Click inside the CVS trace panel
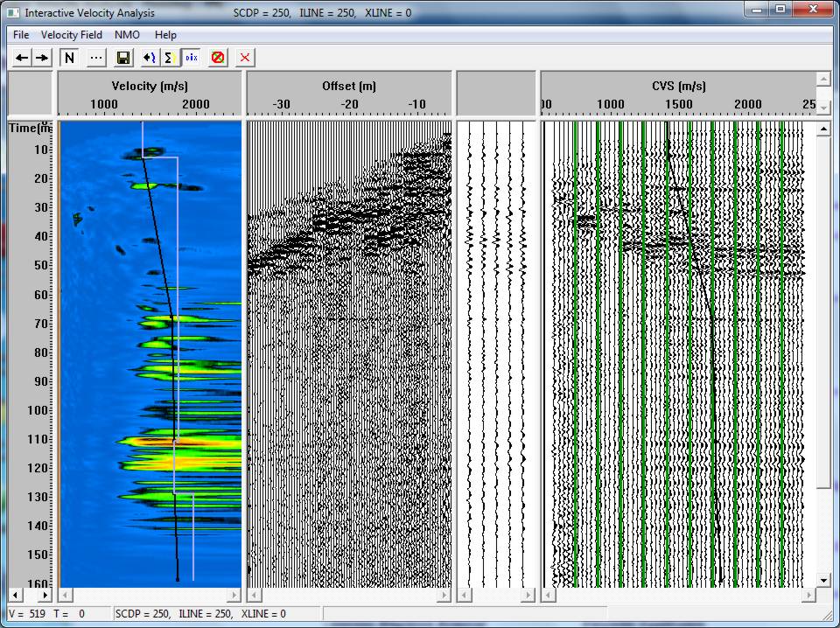 (679, 354)
